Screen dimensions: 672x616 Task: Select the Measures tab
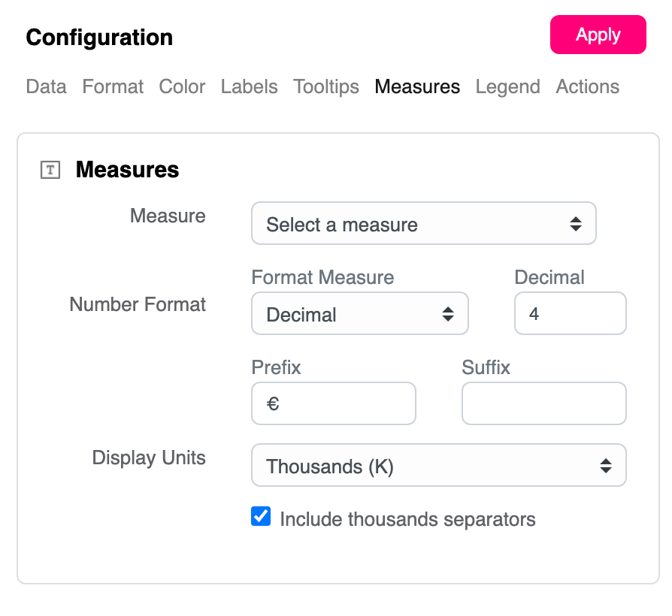click(417, 86)
